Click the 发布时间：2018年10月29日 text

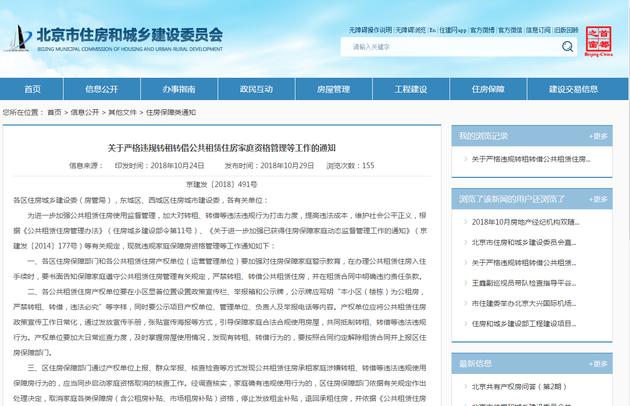[269, 166]
